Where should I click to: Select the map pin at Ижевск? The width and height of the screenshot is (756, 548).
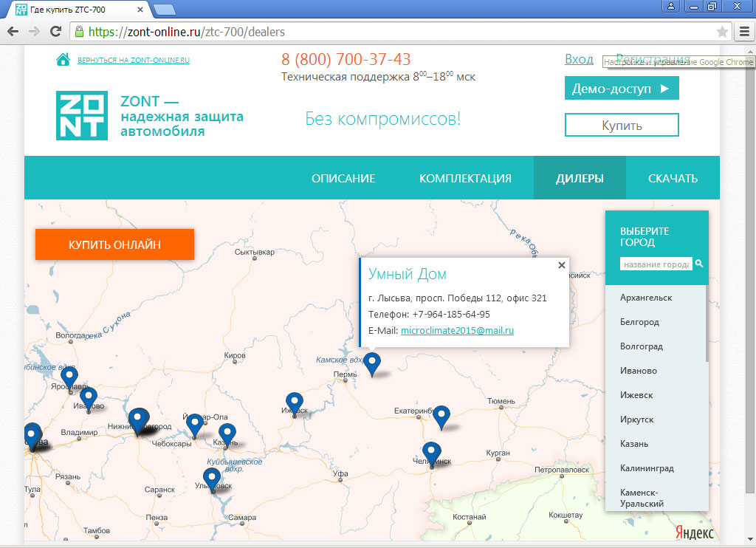pyautogui.click(x=294, y=404)
